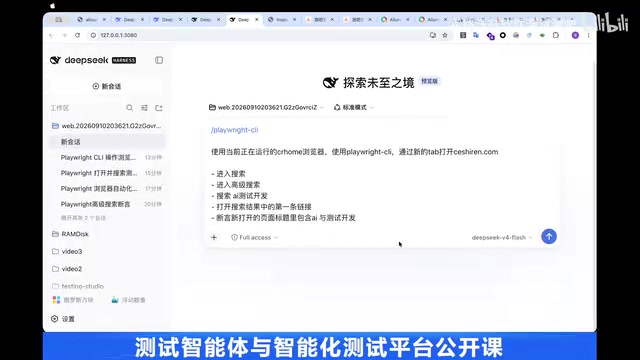
Task: Send the prompt with the blue arrow button
Action: click(x=549, y=236)
